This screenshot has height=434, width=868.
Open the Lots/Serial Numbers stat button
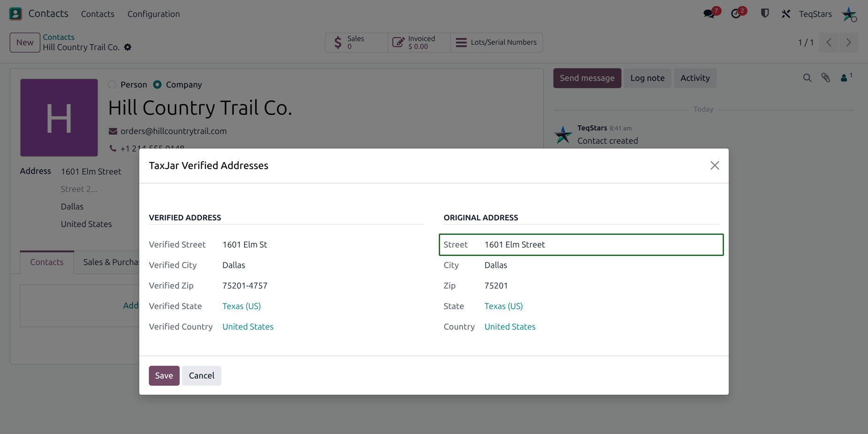(496, 42)
